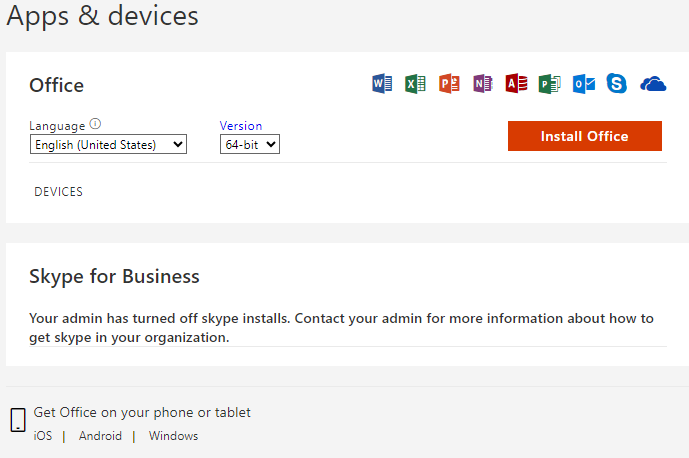689x458 pixels.
Task: Follow the Windows link
Action: click(x=173, y=436)
